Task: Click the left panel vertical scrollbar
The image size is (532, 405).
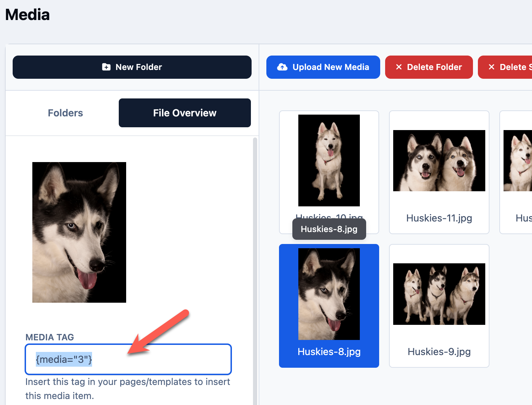Action: 255,271
